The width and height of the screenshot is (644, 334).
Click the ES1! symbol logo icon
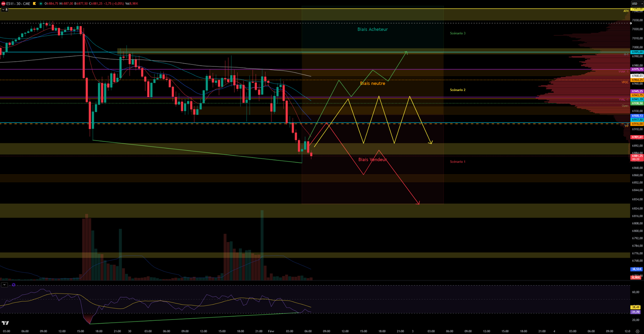tap(3, 4)
